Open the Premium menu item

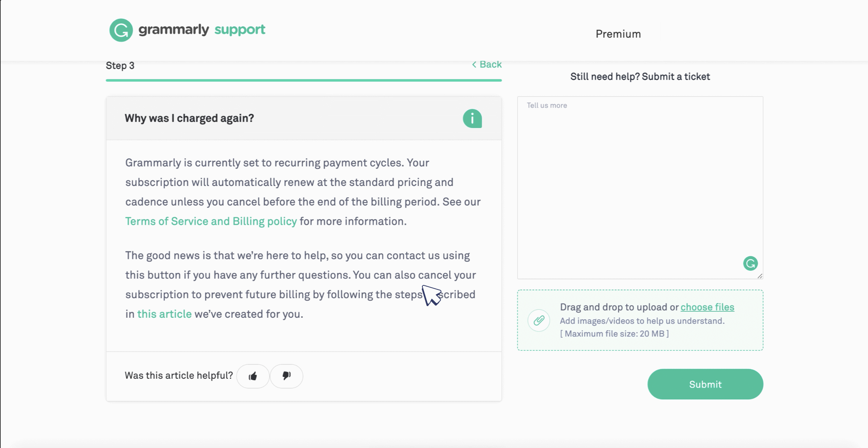pos(618,34)
